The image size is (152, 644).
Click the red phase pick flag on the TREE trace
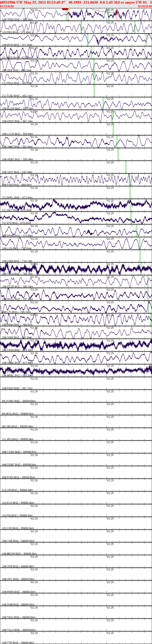coord(65,9)
